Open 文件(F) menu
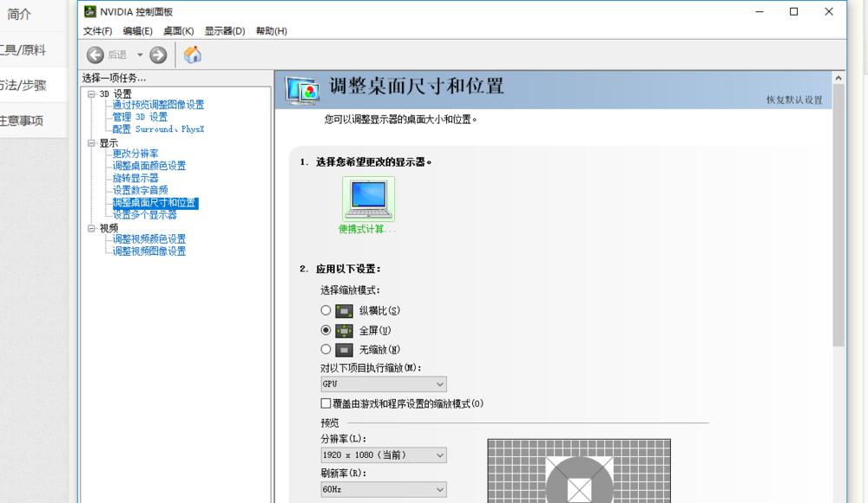This screenshot has height=503, width=868. coord(97,31)
